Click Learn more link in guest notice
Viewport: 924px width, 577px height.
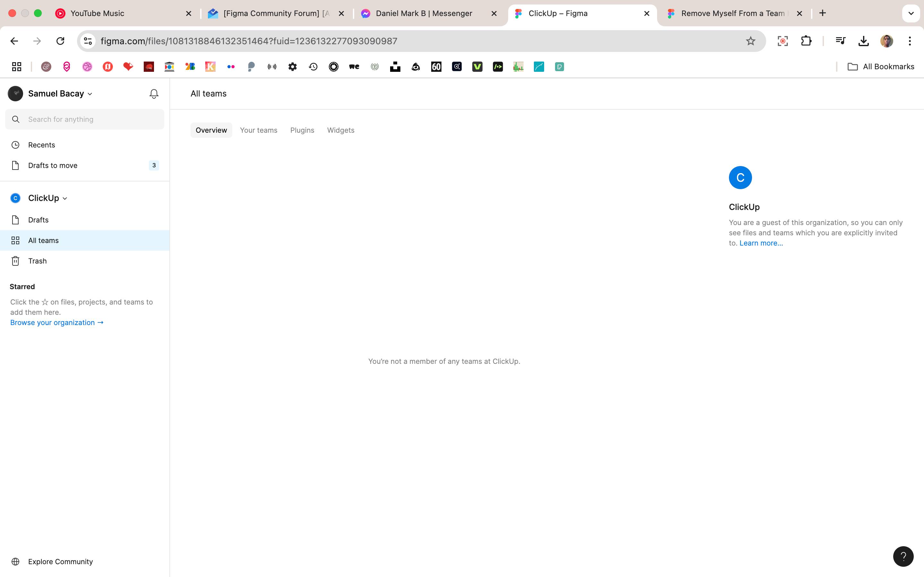point(760,243)
